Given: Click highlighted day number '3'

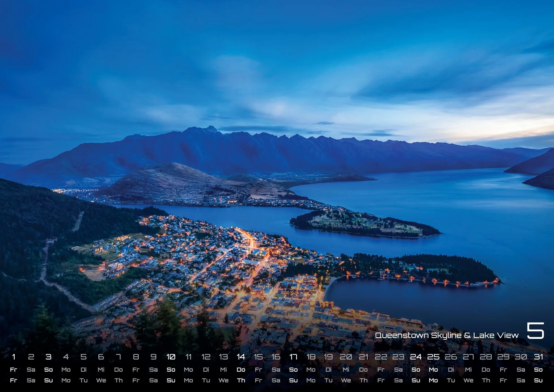Looking at the screenshot, I should point(49,357).
